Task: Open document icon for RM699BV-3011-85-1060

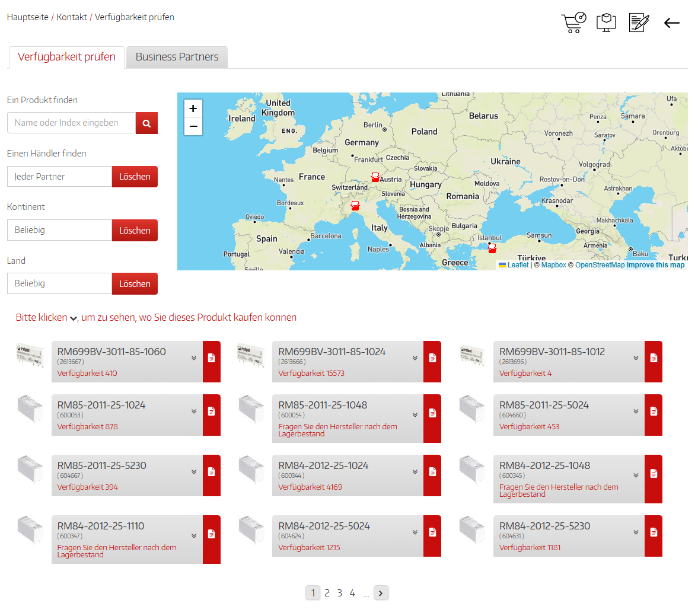Action: pyautogui.click(x=211, y=358)
